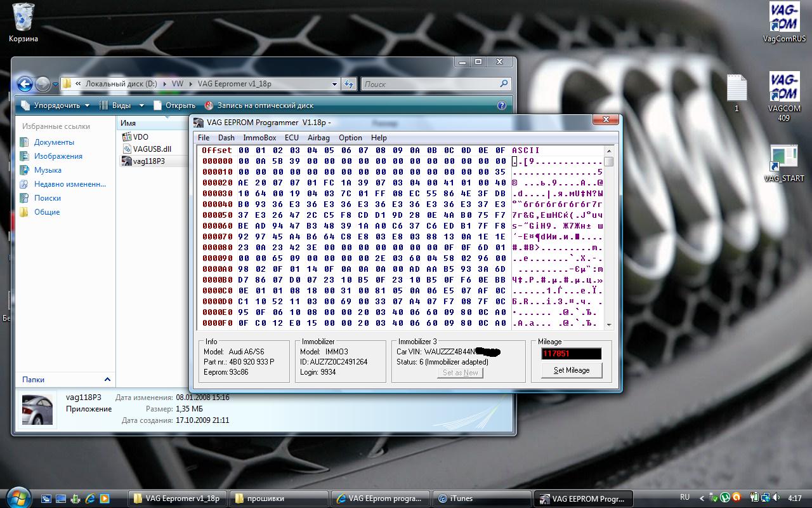Expand the Виды (Views) dropdown arrow

pyautogui.click(x=141, y=105)
